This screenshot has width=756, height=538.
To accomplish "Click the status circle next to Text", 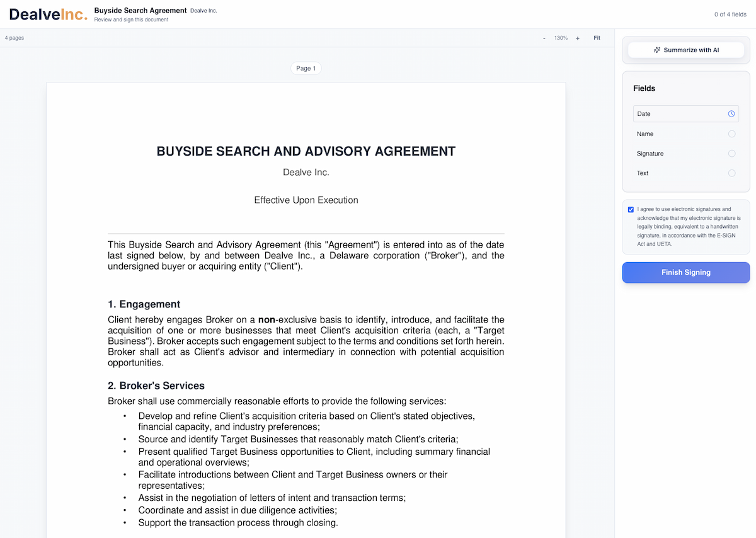I will point(731,173).
